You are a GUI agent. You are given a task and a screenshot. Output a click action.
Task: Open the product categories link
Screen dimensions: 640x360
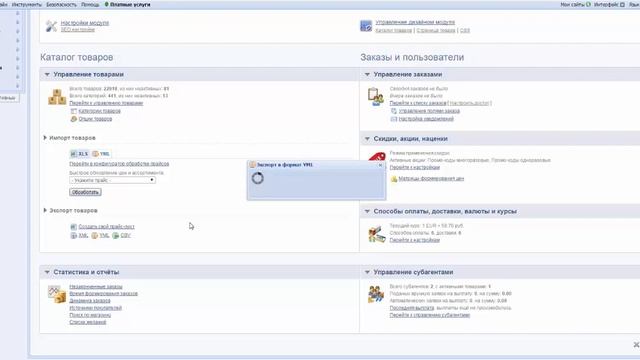100,111
